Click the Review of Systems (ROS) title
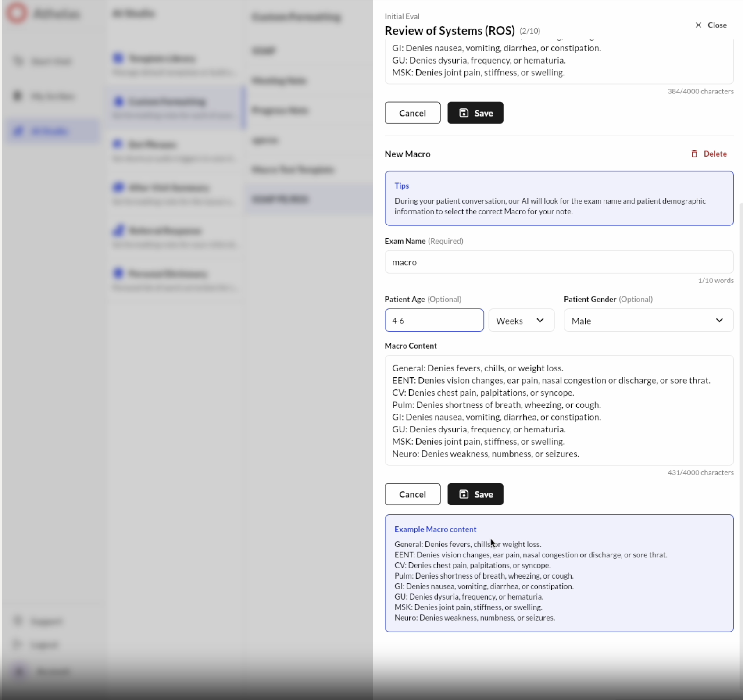 450,31
